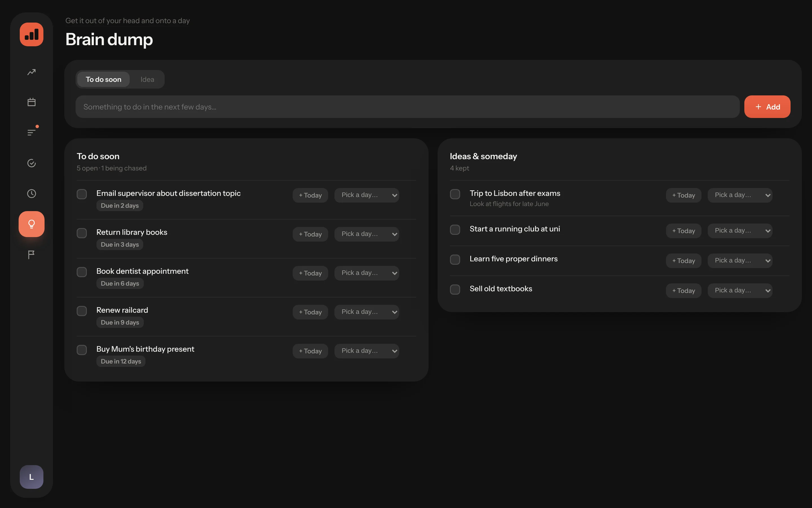This screenshot has width=812, height=508.
Task: Select the lightbulb Brain dump icon
Action: 32,224
